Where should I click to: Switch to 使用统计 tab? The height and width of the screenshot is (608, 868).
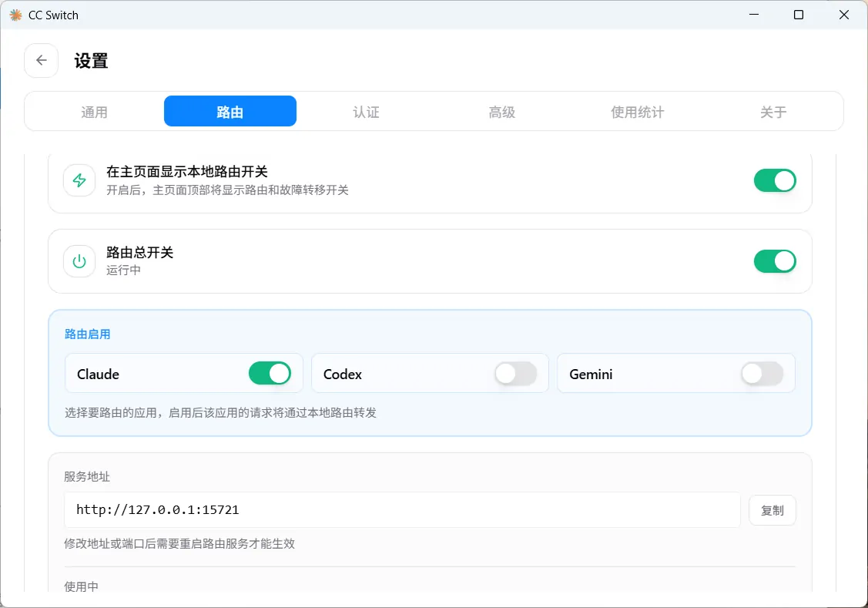point(637,111)
